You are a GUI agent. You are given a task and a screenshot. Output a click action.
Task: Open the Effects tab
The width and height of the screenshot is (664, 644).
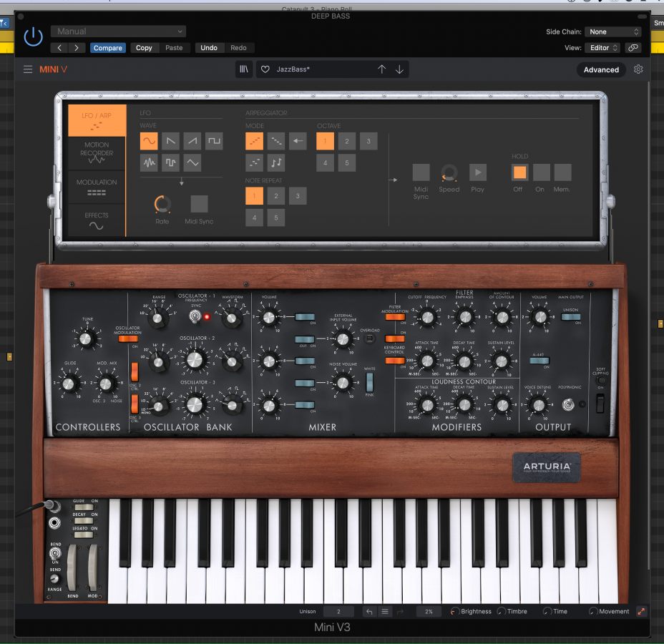pyautogui.click(x=97, y=220)
